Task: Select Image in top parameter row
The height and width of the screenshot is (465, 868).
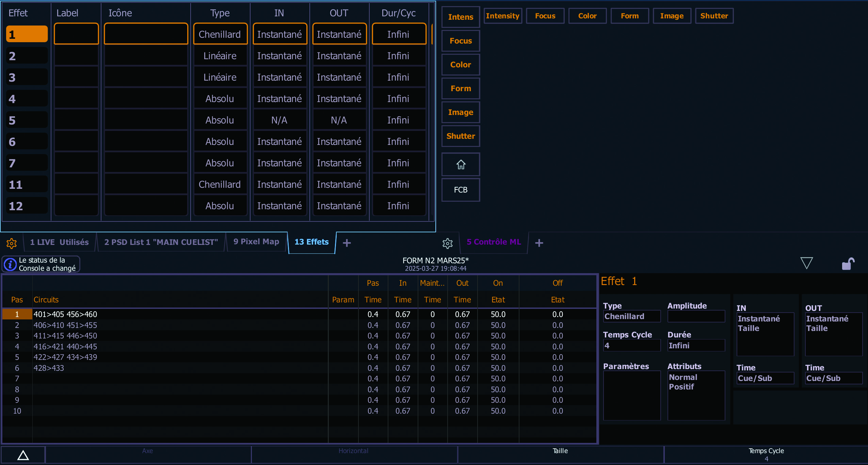Action: click(672, 16)
